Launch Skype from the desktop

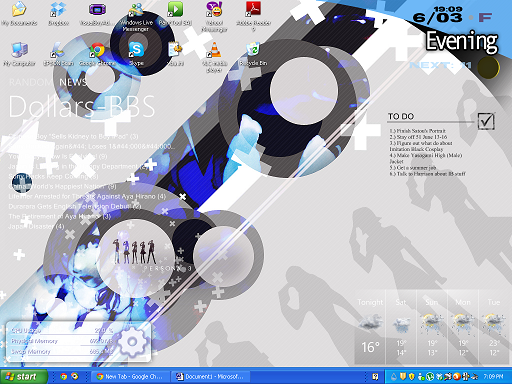136,54
